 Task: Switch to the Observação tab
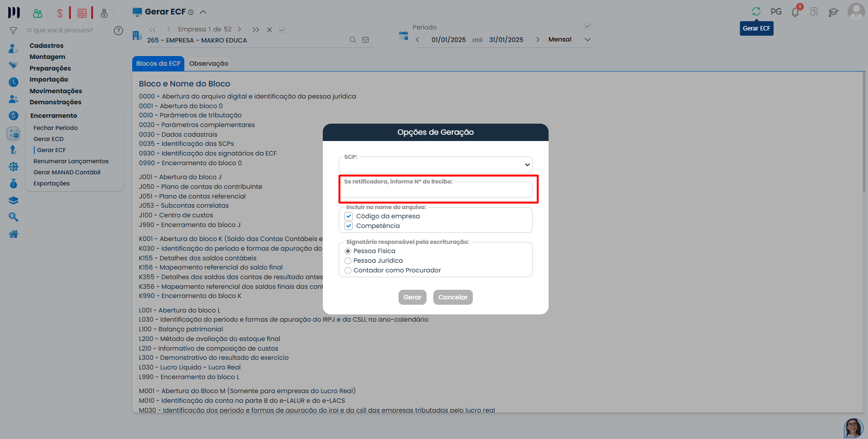pos(208,63)
